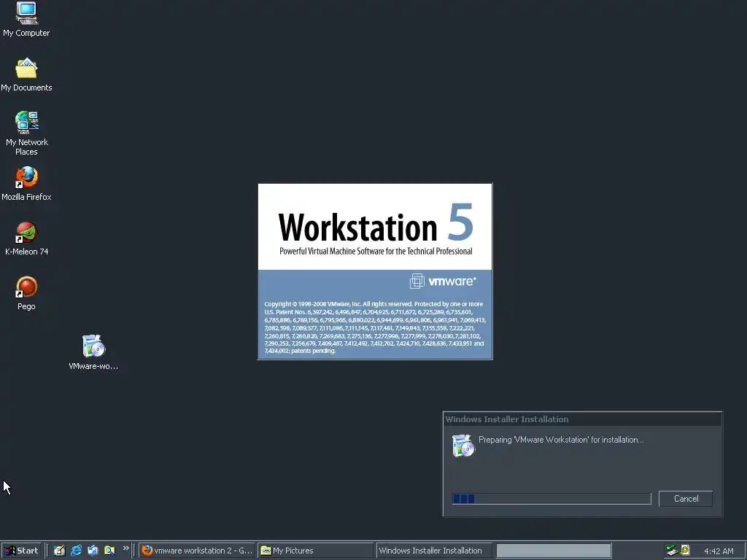The image size is (747, 560).
Task: Cancel the Windows Installer preparation
Action: pos(686,499)
